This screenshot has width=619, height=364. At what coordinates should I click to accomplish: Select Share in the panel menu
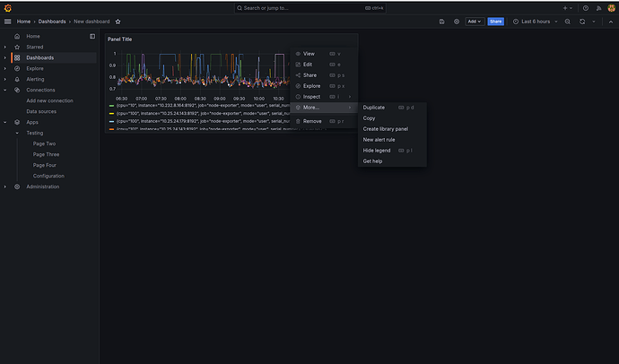tap(324, 75)
